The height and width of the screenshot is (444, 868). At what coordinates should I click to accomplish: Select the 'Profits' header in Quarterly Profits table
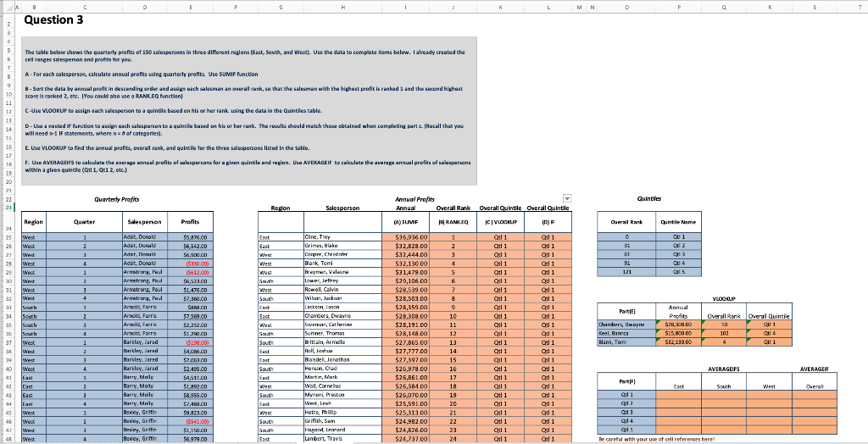(191, 222)
